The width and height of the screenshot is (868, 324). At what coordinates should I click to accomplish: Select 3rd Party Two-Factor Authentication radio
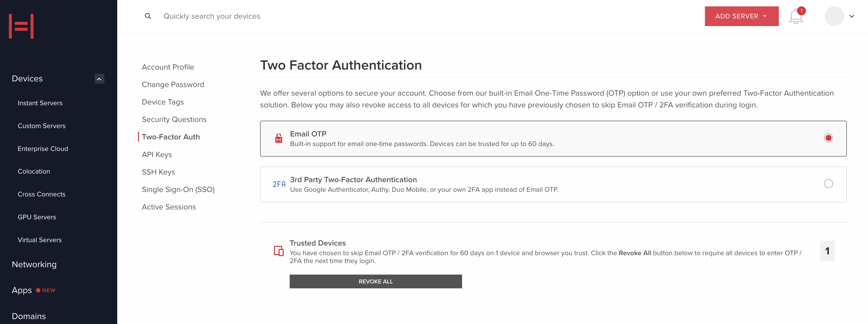(x=828, y=184)
